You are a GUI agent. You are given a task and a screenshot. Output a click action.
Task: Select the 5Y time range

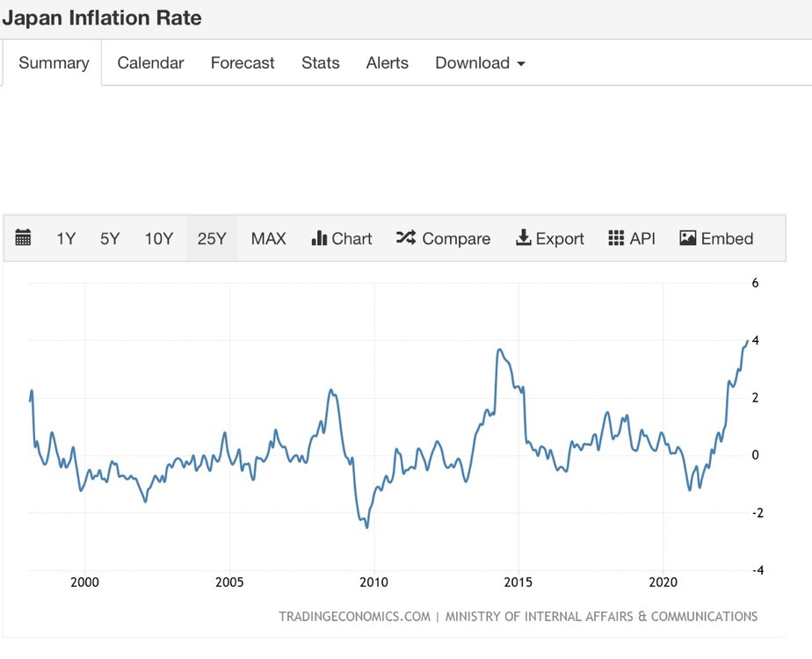coord(110,239)
